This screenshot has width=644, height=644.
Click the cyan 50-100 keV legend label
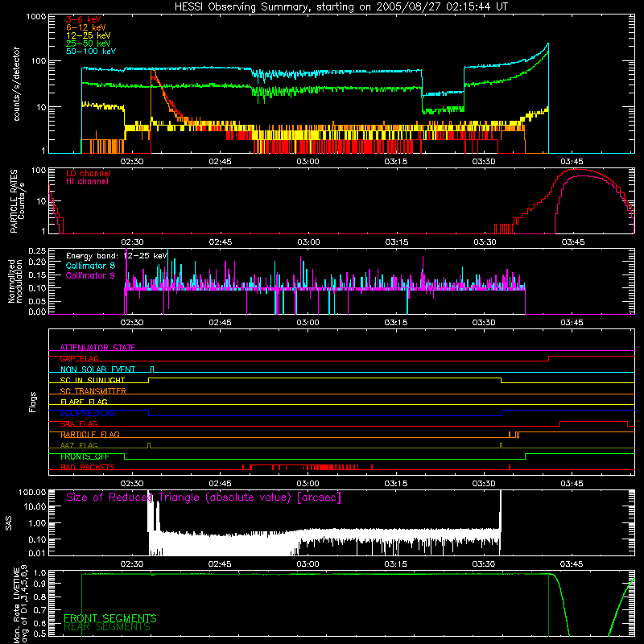91,52
